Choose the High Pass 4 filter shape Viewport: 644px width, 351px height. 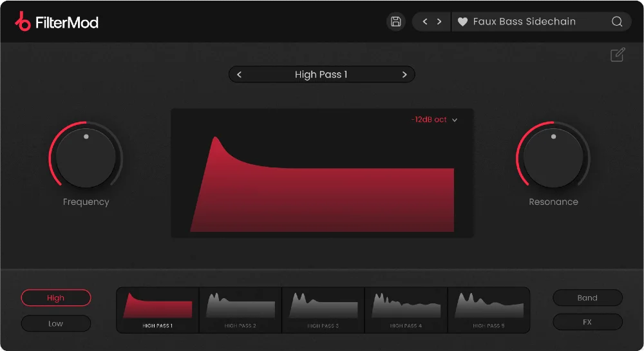click(406, 310)
